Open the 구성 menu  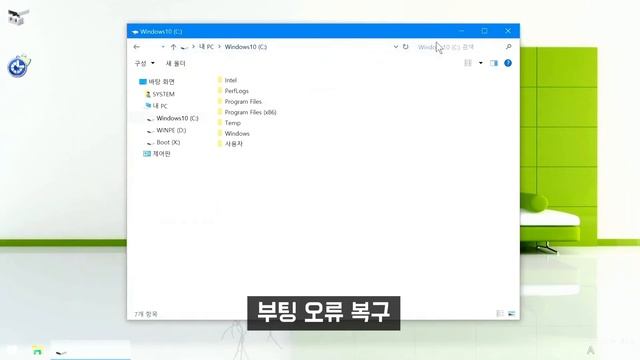144,63
